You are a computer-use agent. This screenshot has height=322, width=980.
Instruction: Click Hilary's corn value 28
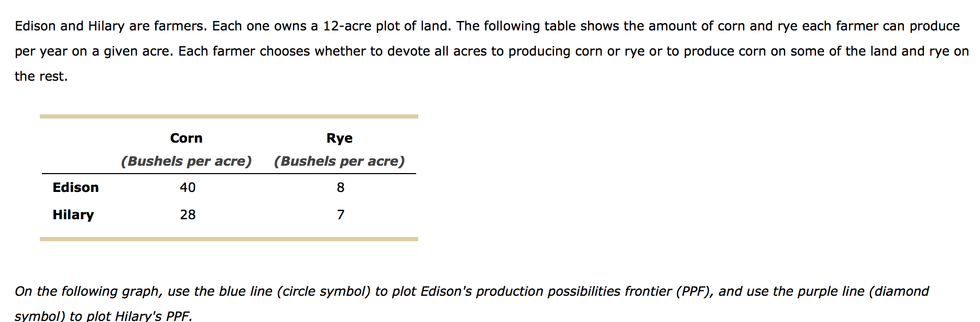(x=188, y=214)
